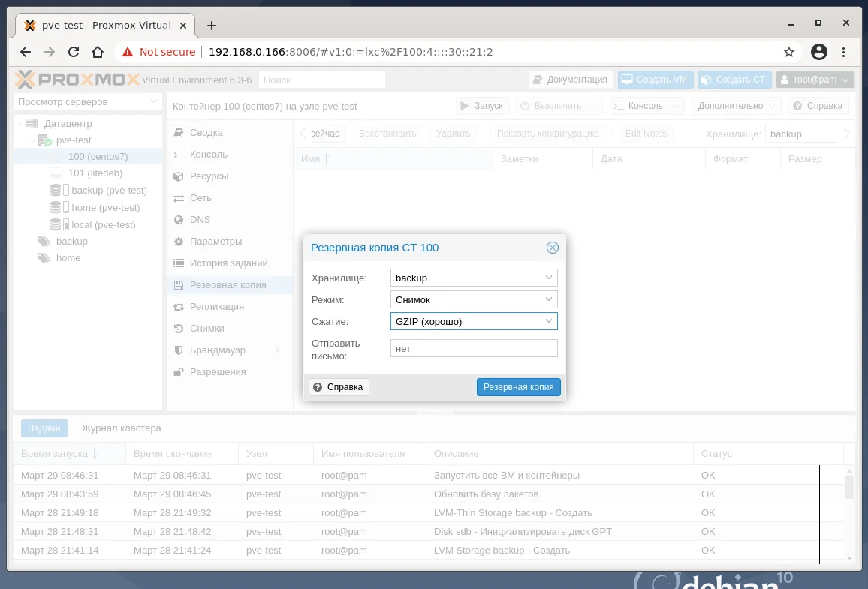Screen dimensions: 868x589
Task: Select 101 (litedeb) in server tree
Action: pos(95,173)
